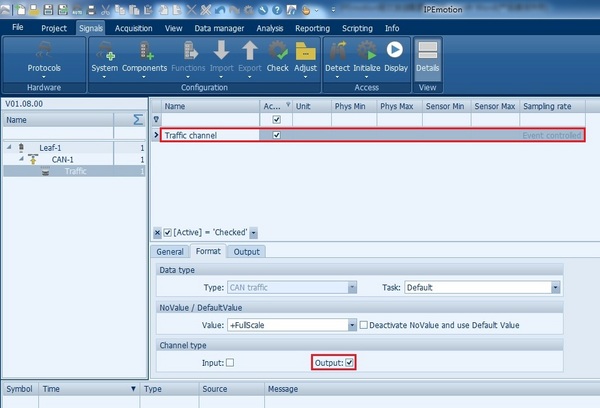600x408 pixels.
Task: Click the Export up-arrow icon
Action: tap(249, 59)
